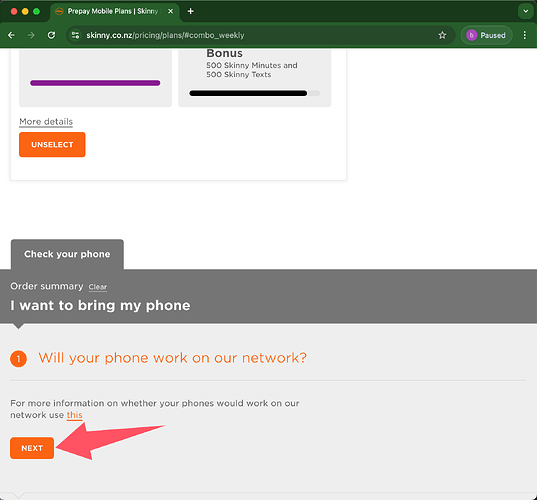Image resolution: width=537 pixels, height=500 pixels.
Task: Unselect the chosen plan
Action: (52, 145)
